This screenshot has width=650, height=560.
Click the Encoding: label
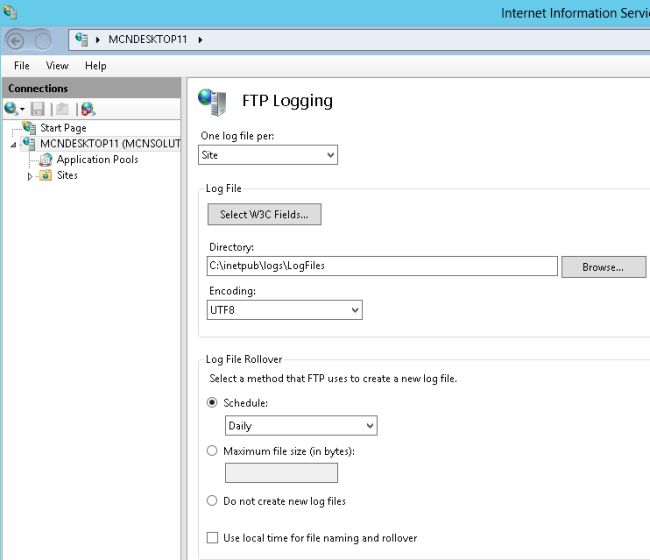232,291
